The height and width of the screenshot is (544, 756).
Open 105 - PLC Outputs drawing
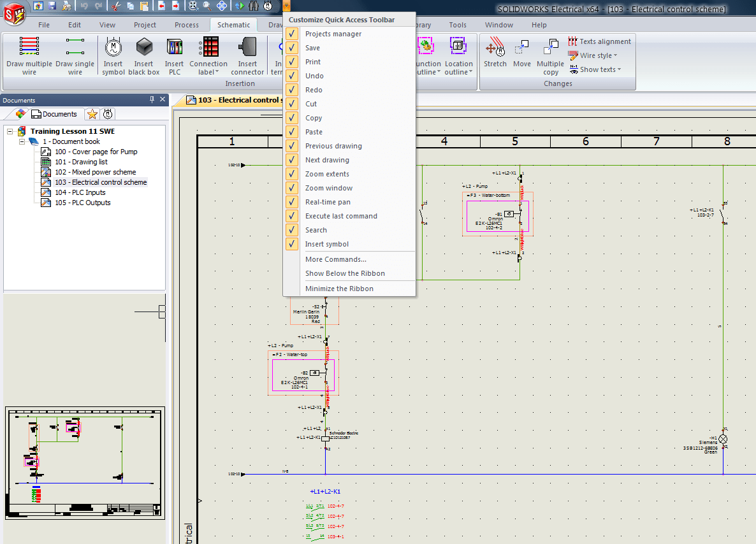coord(82,203)
